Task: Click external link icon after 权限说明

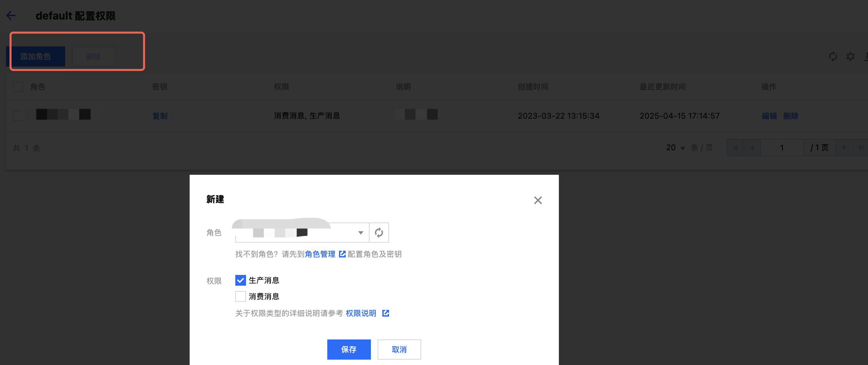Action: tap(386, 313)
